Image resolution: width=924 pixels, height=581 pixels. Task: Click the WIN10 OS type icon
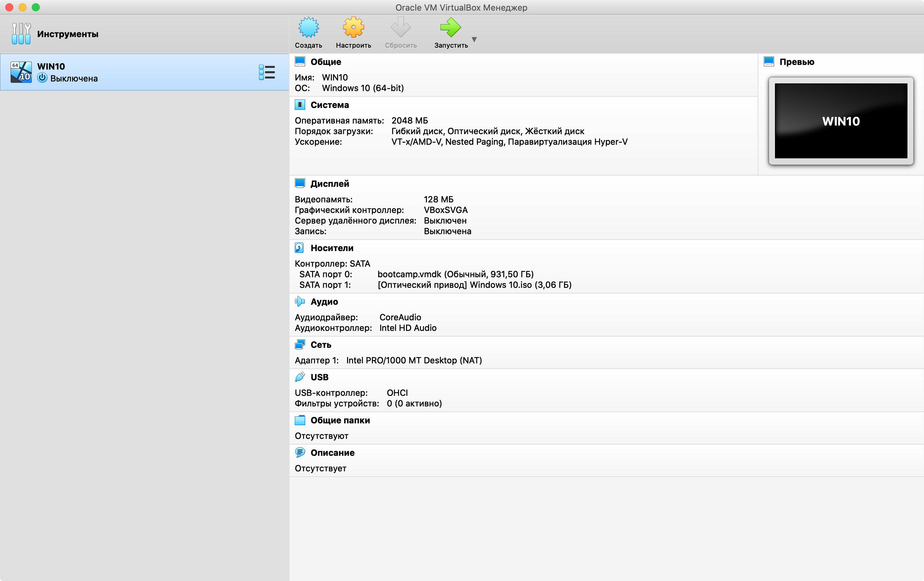tap(21, 72)
